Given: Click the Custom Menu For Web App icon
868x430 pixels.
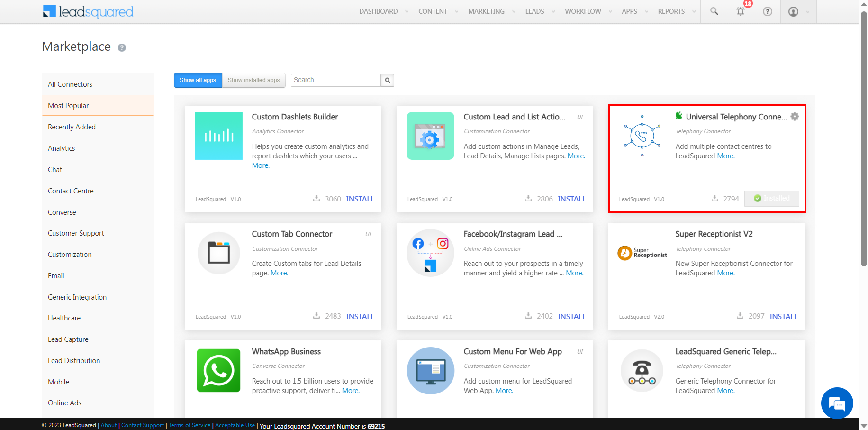Looking at the screenshot, I should 431,371.
